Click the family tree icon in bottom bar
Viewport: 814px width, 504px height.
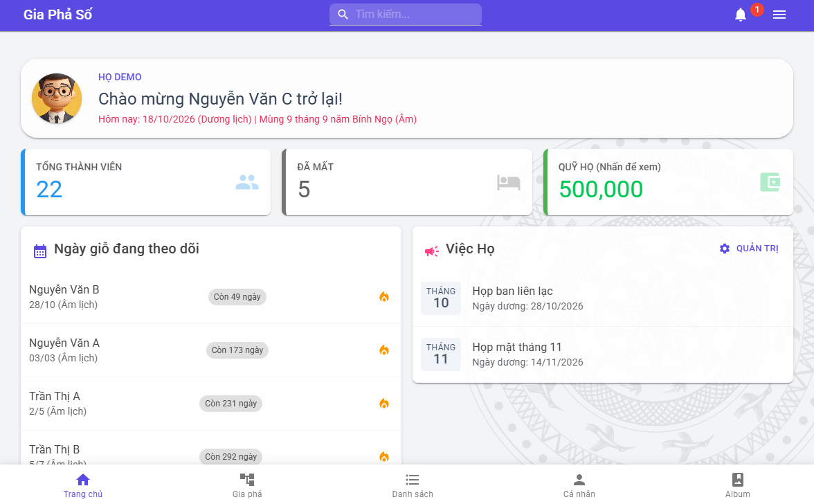[x=247, y=479]
